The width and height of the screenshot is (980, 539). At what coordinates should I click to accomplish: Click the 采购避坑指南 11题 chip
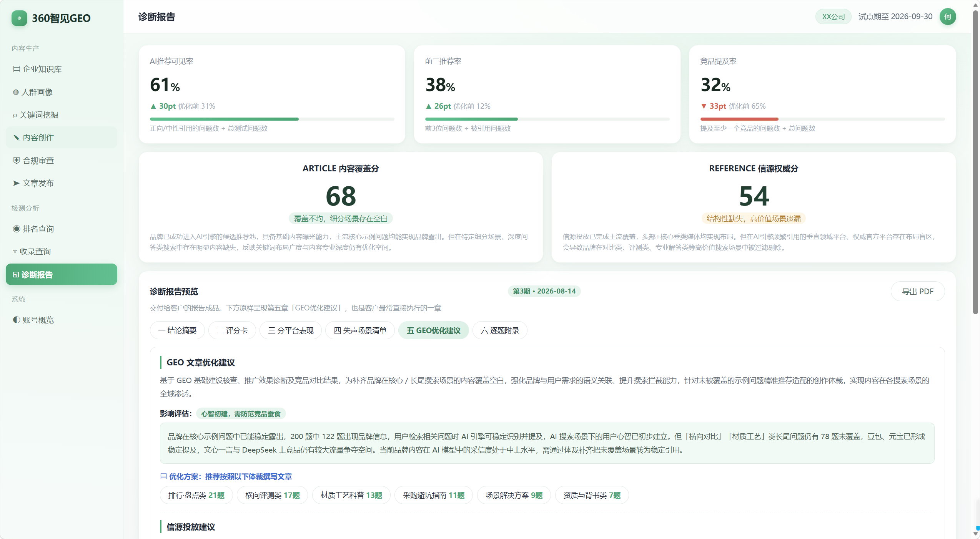(434, 495)
